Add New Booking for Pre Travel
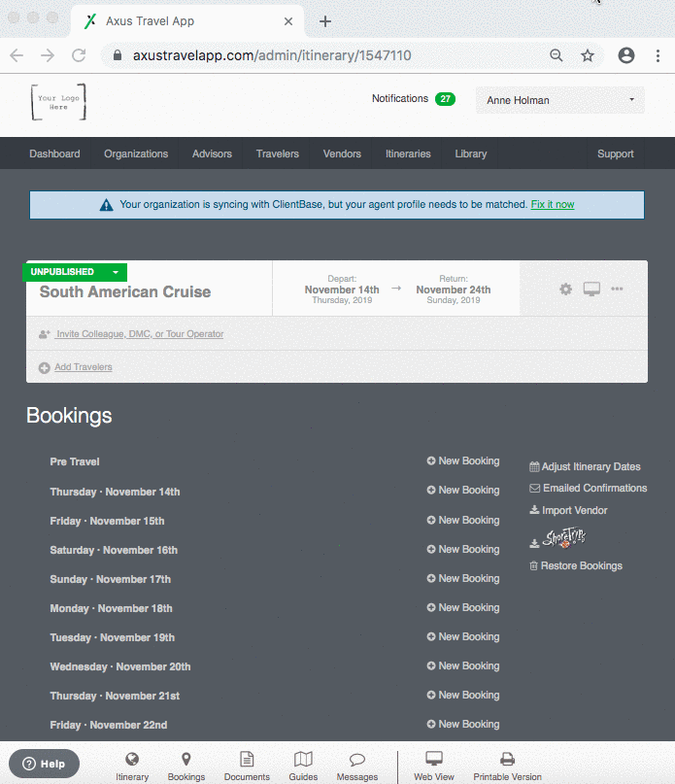 click(x=463, y=461)
